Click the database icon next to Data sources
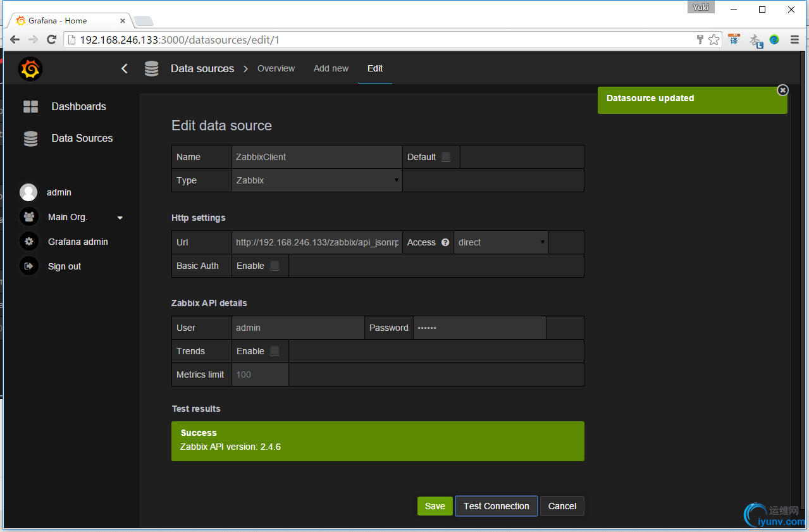 [x=151, y=68]
